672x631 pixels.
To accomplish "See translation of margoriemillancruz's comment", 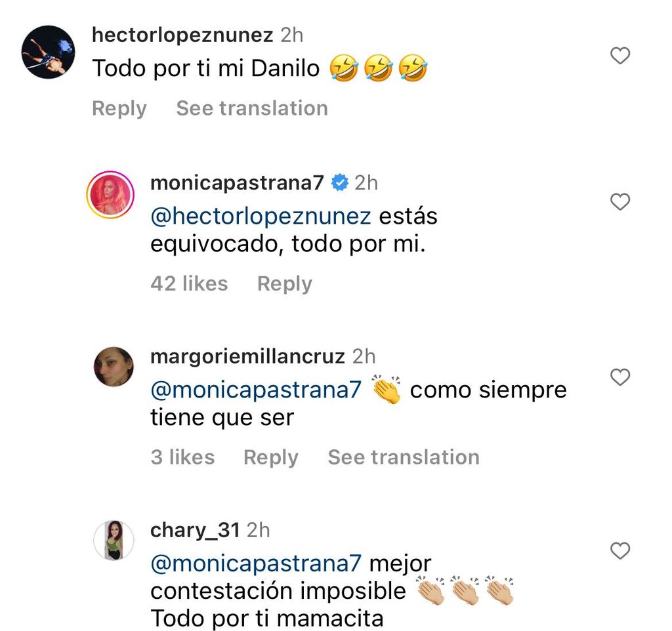I will [403, 457].
